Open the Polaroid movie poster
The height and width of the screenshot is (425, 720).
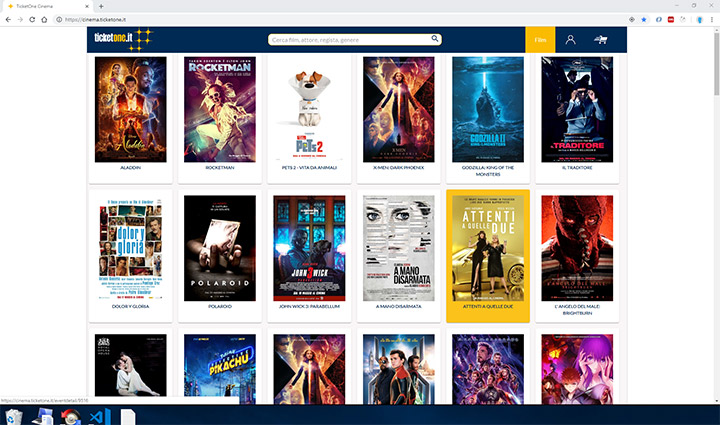point(220,248)
